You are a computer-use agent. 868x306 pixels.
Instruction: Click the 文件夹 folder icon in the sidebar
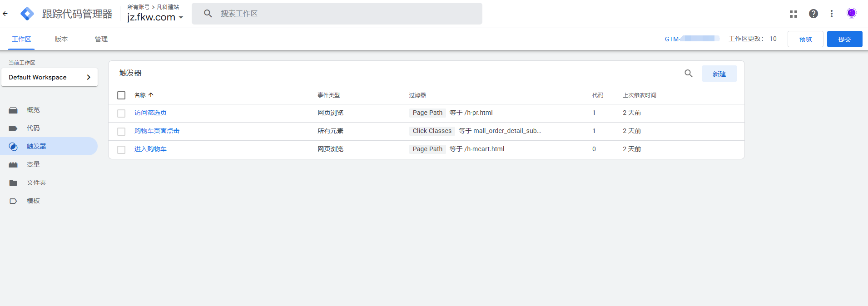coord(13,183)
